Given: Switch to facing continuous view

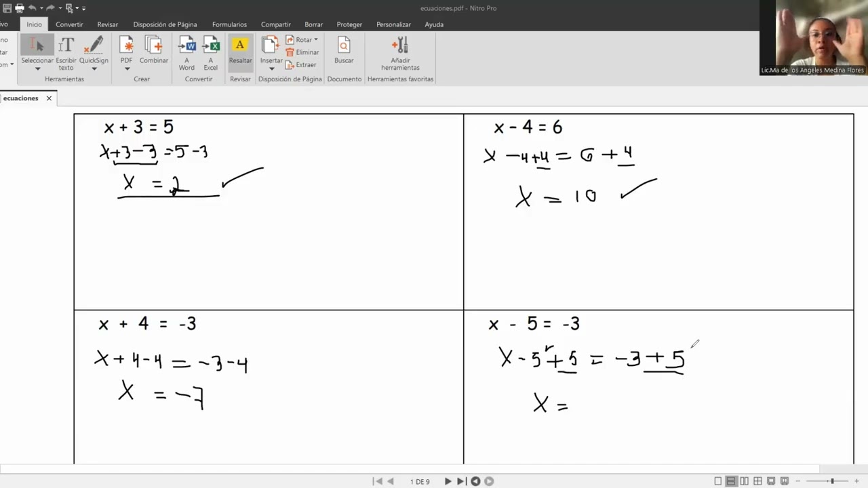Looking at the screenshot, I should [757, 481].
